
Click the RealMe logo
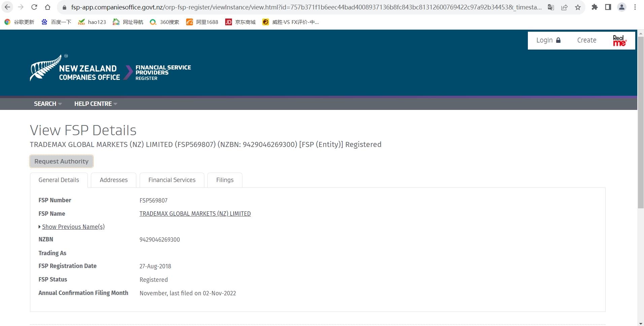[619, 40]
